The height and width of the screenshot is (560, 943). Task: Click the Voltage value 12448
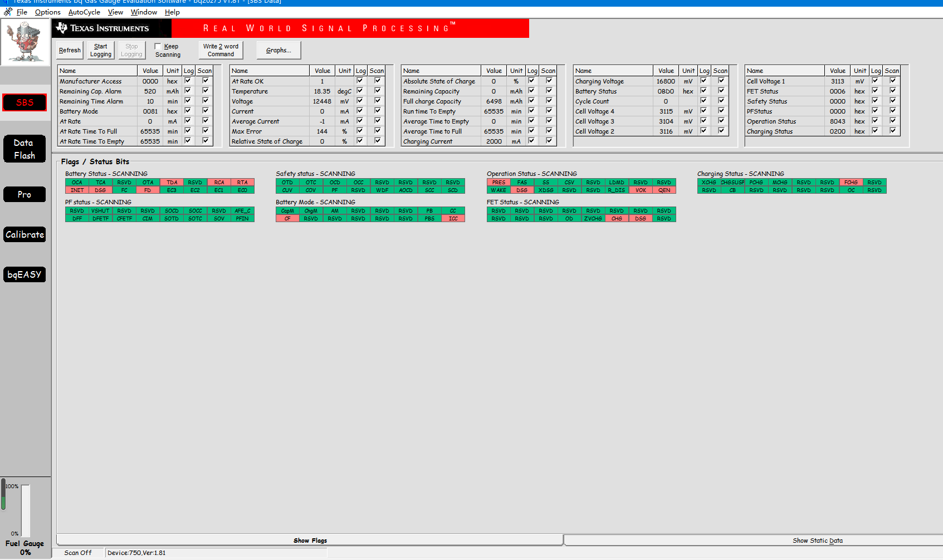tap(322, 101)
